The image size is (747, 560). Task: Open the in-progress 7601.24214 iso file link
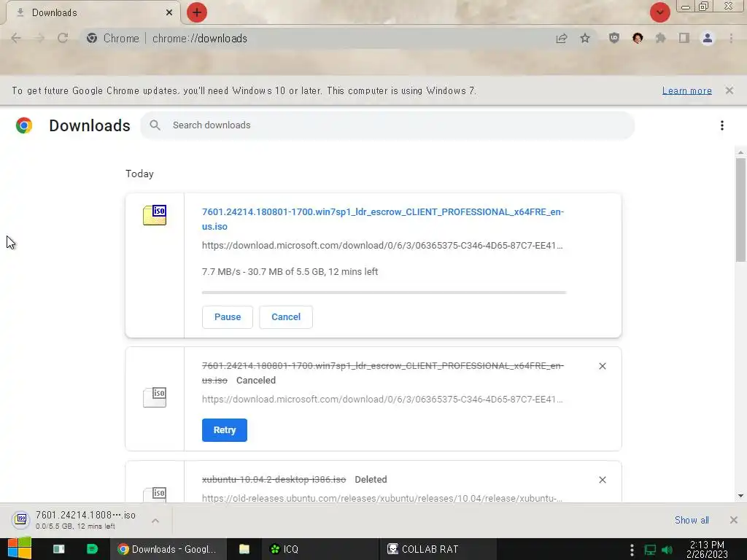pos(382,219)
